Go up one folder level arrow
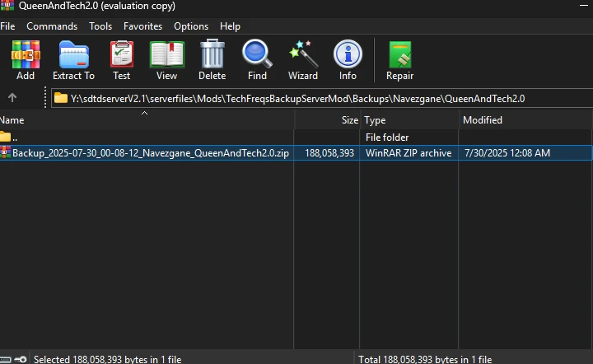The image size is (593, 364). pos(12,98)
